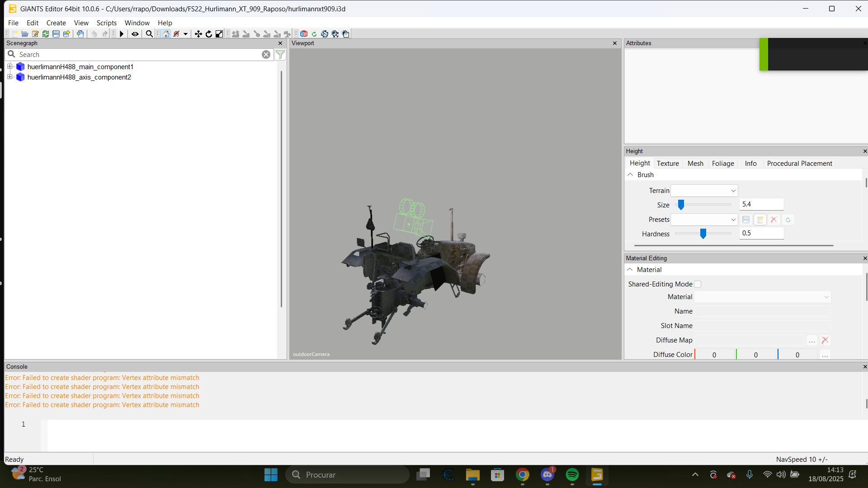This screenshot has height=488, width=868.
Task: Switch to the Foliage tab
Action: point(723,164)
